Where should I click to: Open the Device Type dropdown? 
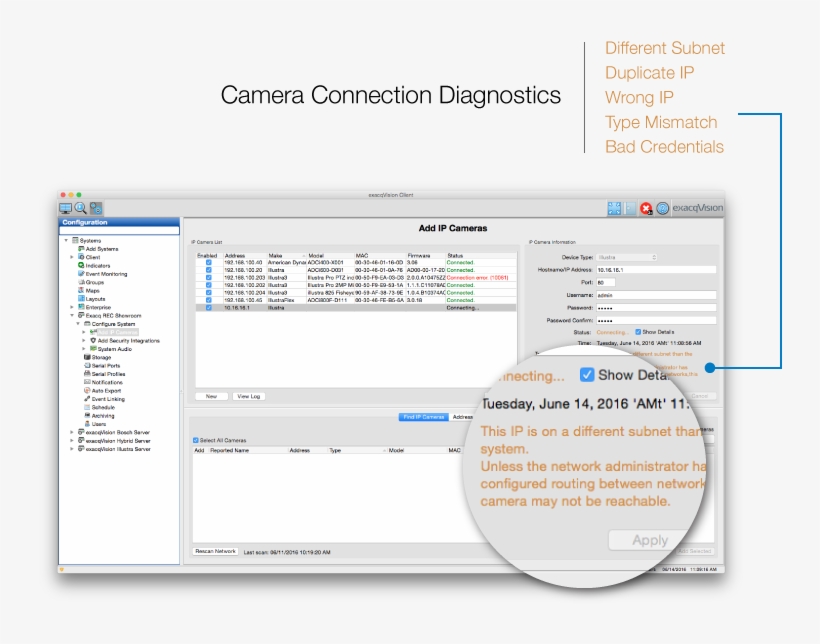pyautogui.click(x=627, y=257)
